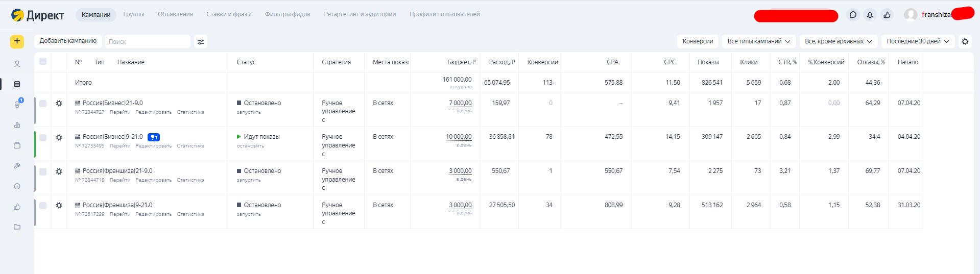Viewport: 980px width, 274px height.
Task: Open the search filter settings icon
Action: 201,42
